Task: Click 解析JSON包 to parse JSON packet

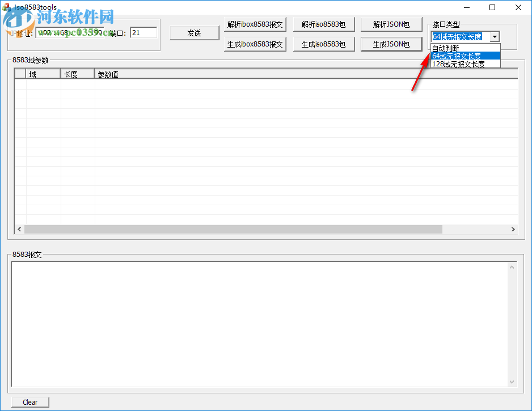Action: (391, 24)
